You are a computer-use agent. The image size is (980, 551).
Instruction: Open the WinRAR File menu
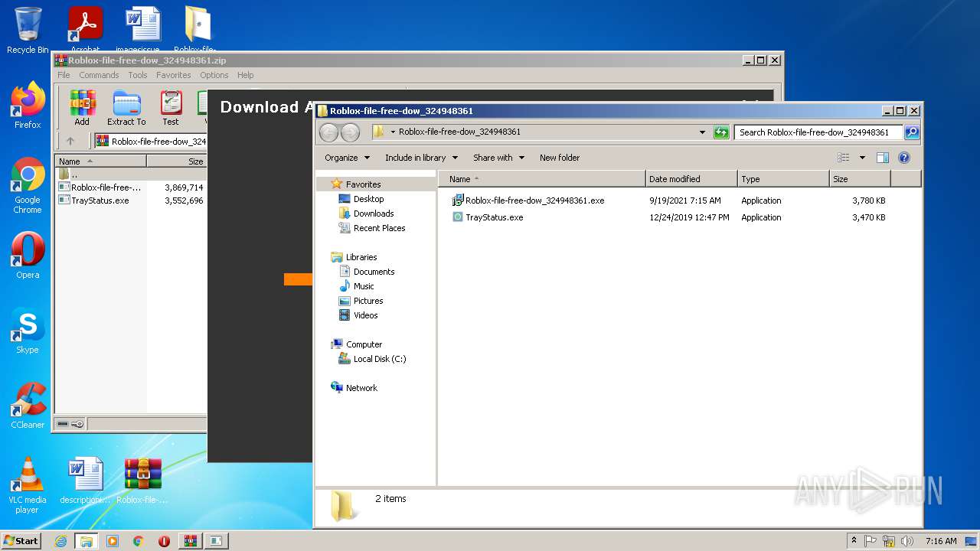(x=64, y=75)
